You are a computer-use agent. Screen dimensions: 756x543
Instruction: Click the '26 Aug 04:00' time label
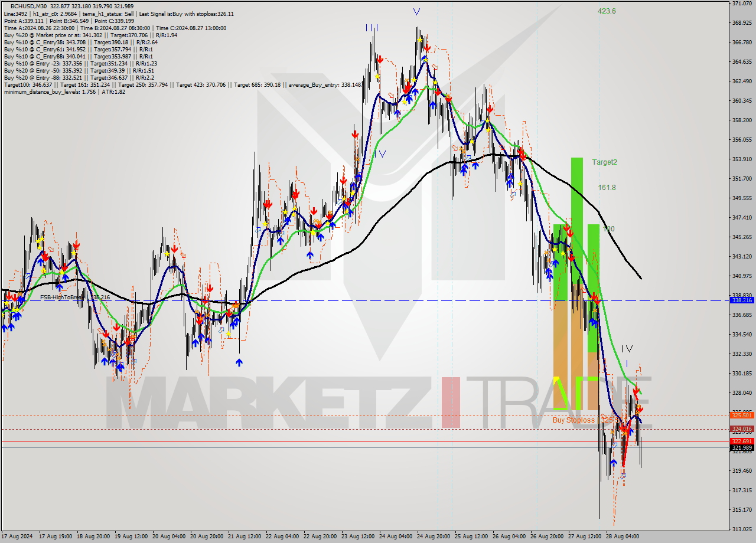click(509, 537)
